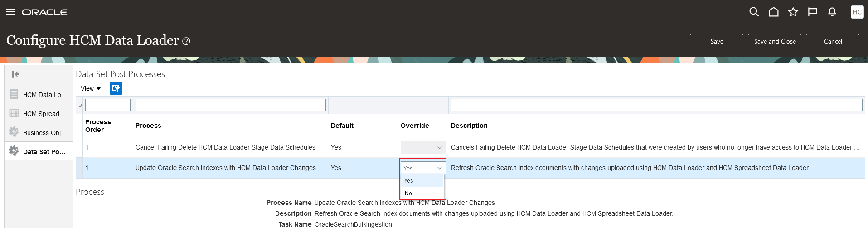Clear filters icon at left of filter row
The image size is (868, 252).
tap(81, 106)
